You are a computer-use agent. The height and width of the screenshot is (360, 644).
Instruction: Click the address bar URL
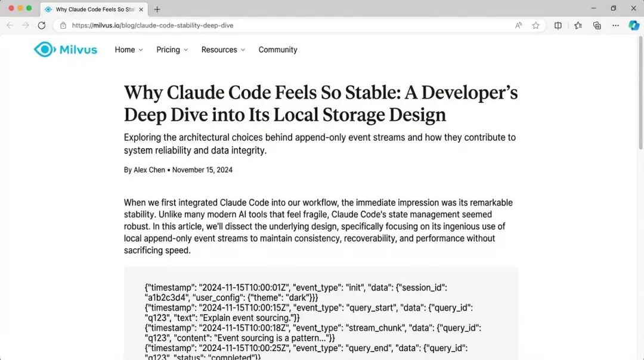tap(153, 25)
